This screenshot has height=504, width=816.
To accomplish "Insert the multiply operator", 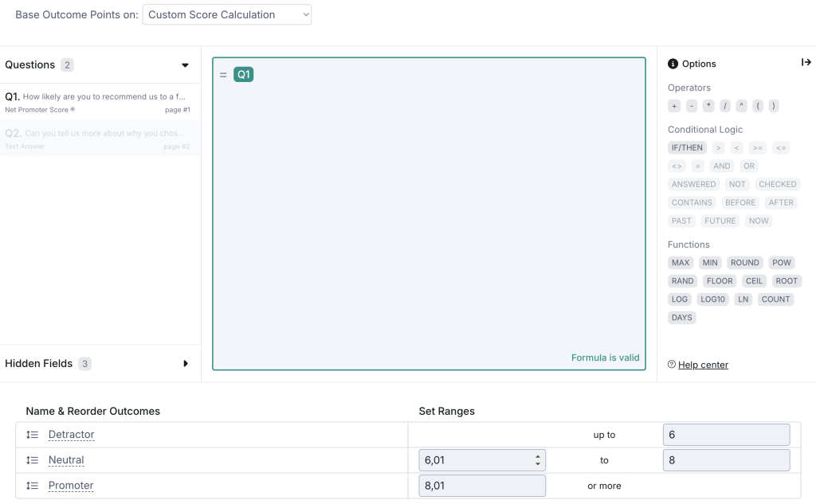I will 708,106.
